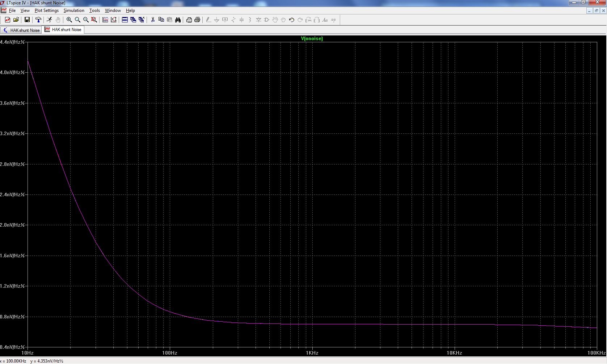Select the Capacitor tool

(241, 20)
